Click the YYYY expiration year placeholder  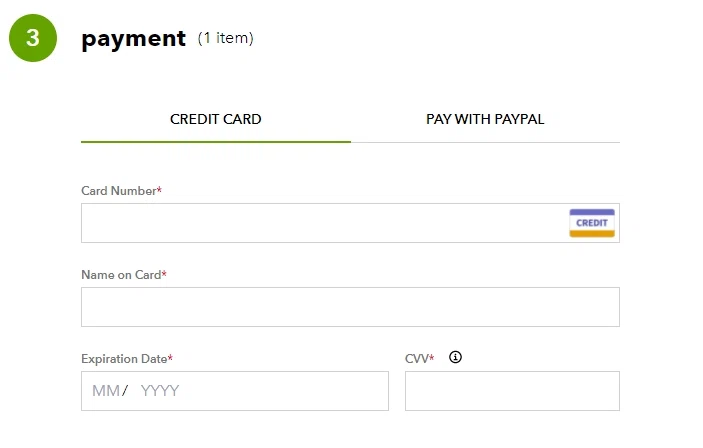pyautogui.click(x=160, y=391)
